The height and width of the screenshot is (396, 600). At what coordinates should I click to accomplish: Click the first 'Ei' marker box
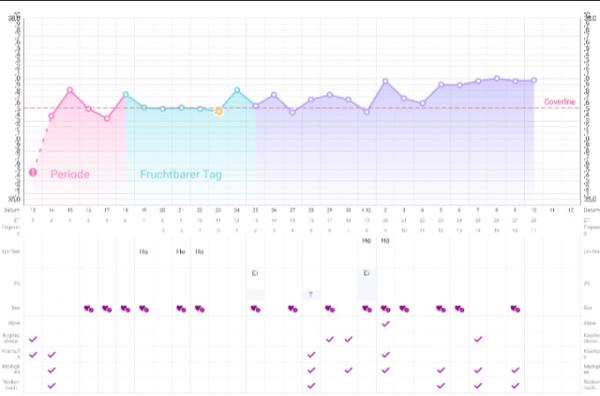[x=255, y=273]
